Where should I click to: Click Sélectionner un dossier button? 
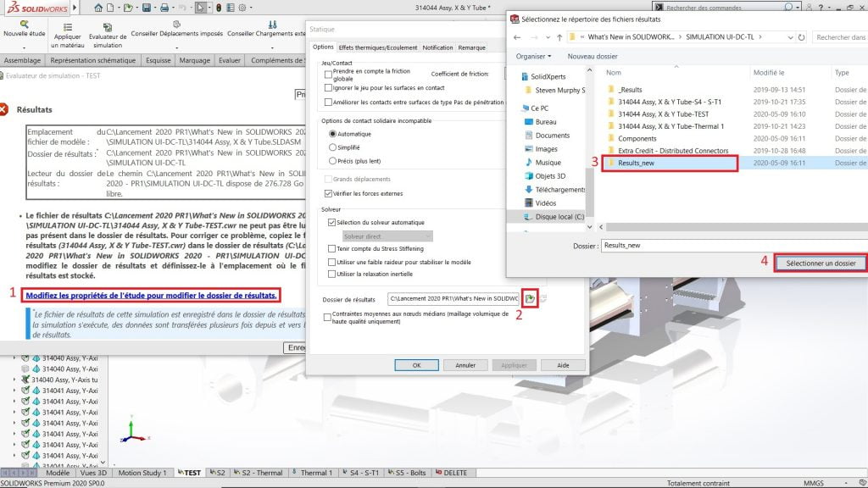(x=821, y=263)
